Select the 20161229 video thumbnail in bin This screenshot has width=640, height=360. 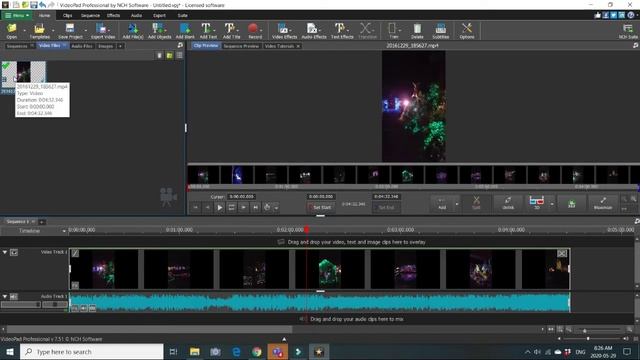(24, 74)
